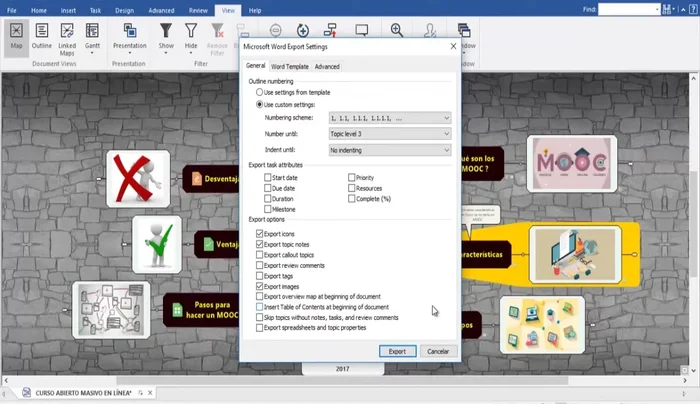This screenshot has width=700, height=404.
Task: Click the Presentation icon in ribbon
Action: (x=129, y=35)
